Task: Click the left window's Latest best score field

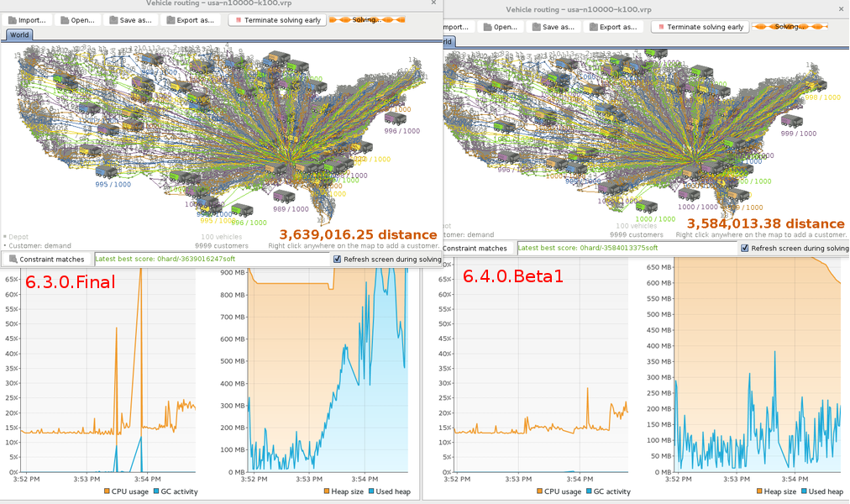Action: (210, 260)
